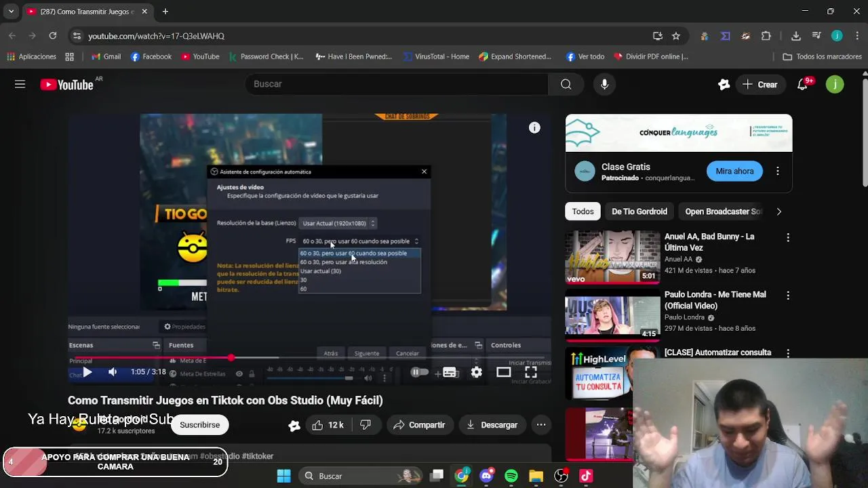Open the Todos los marcadores folder
Screen dimensions: 868x488
click(x=822, y=57)
